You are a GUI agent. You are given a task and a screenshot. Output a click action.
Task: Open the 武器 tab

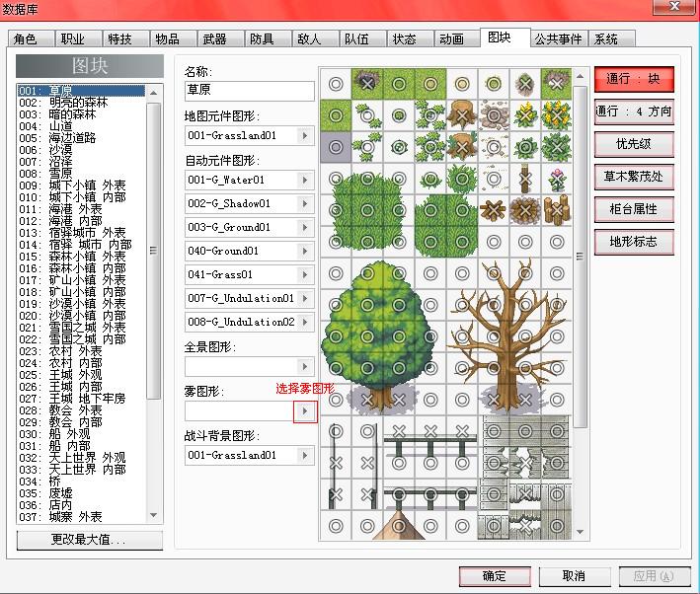[220, 39]
